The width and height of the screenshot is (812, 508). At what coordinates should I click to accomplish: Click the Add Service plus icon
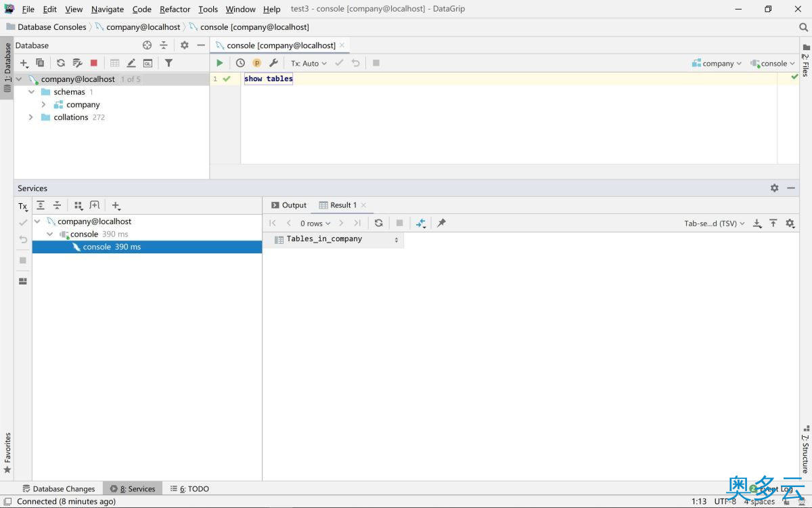click(116, 205)
